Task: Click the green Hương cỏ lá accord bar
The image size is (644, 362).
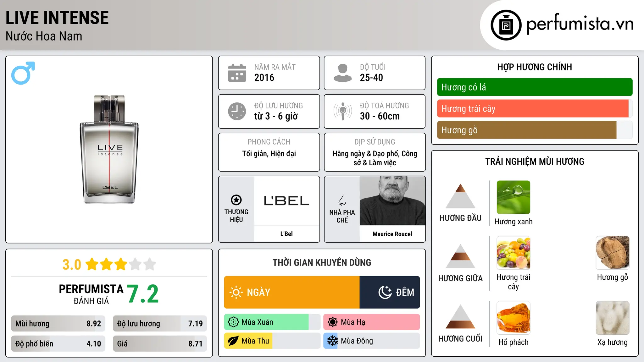Action: point(535,87)
